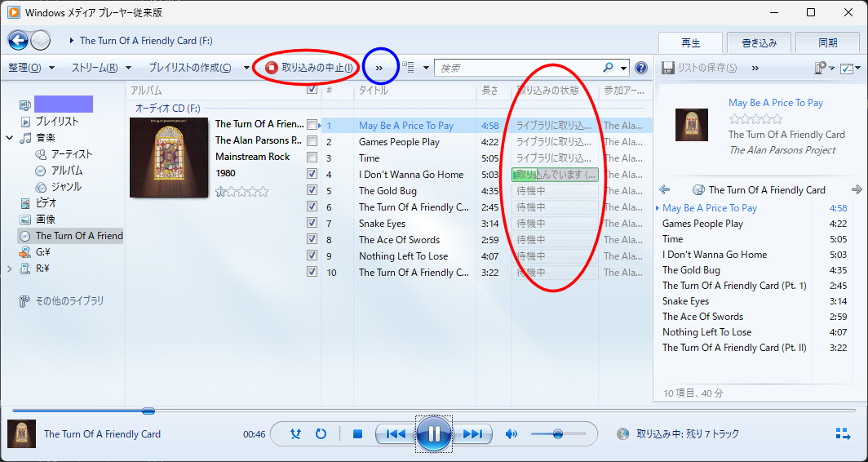Toggle shuffle mode
The width and height of the screenshot is (868, 462).
(295, 433)
